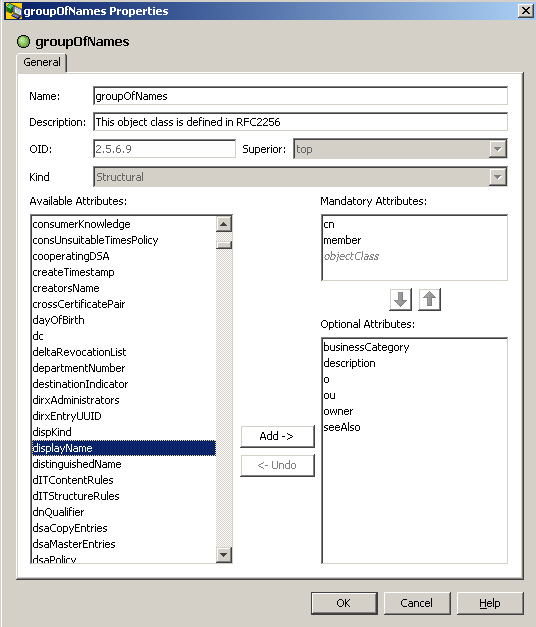Select businessCategory in Optional Attributes
The width and height of the screenshot is (536, 627).
pos(414,347)
